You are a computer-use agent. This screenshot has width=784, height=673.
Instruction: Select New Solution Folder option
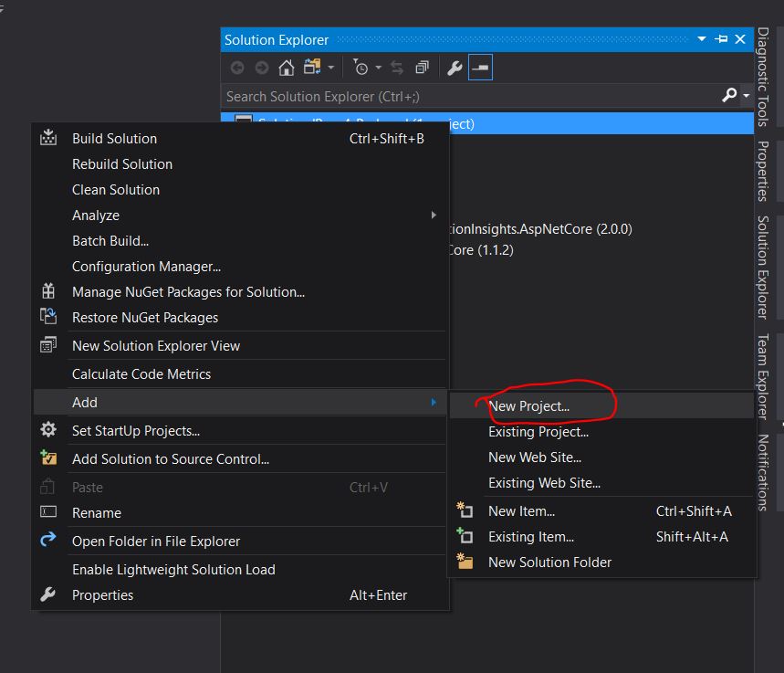[549, 563]
